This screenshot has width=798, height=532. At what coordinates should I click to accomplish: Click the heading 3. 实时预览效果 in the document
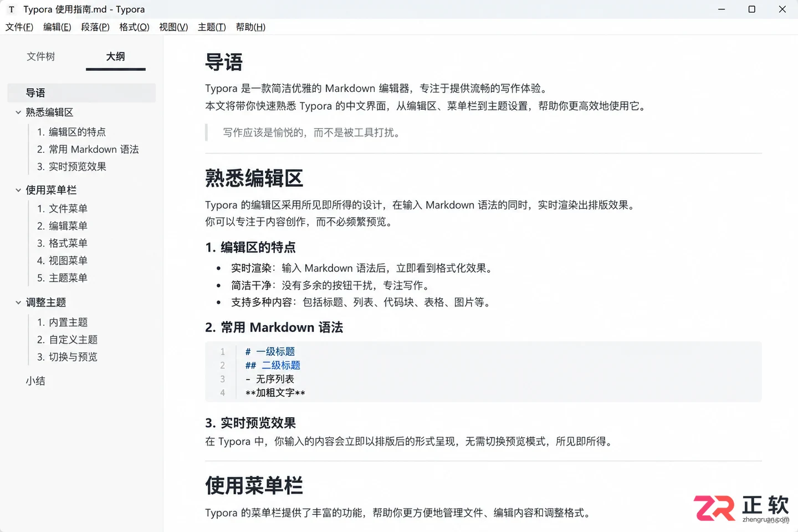coord(250,423)
